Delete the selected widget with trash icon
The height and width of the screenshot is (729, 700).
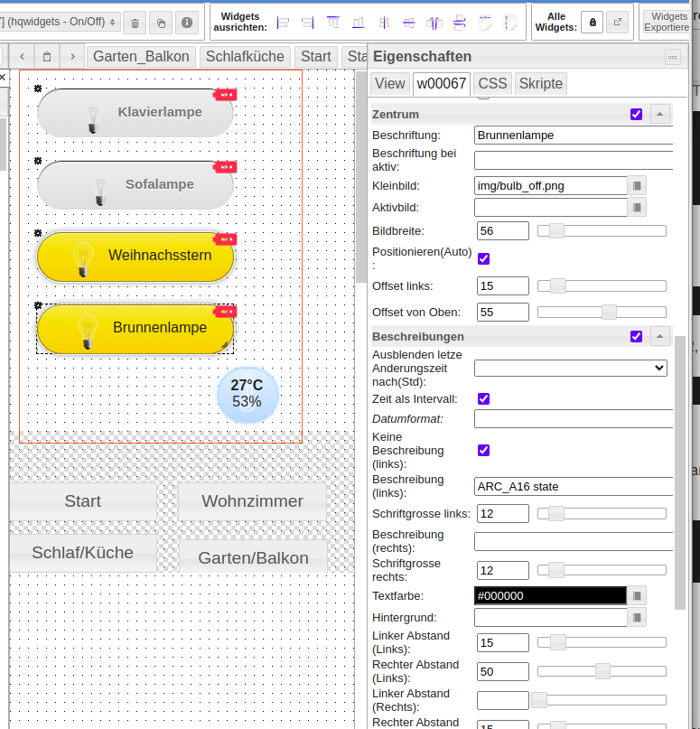135,23
